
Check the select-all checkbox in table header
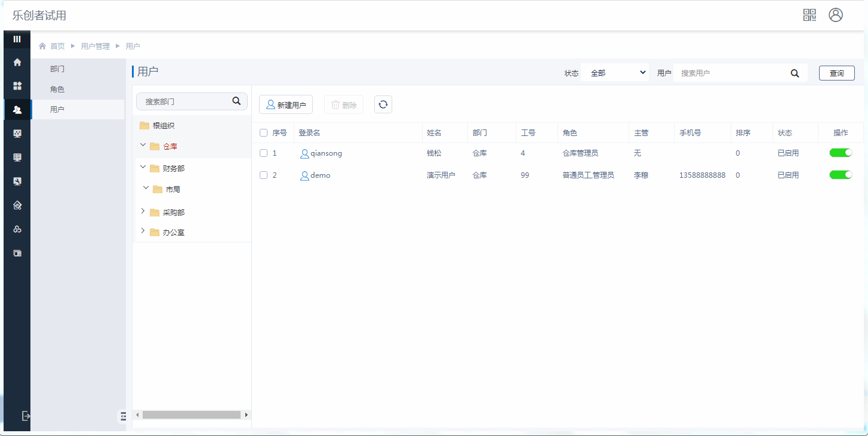point(263,133)
